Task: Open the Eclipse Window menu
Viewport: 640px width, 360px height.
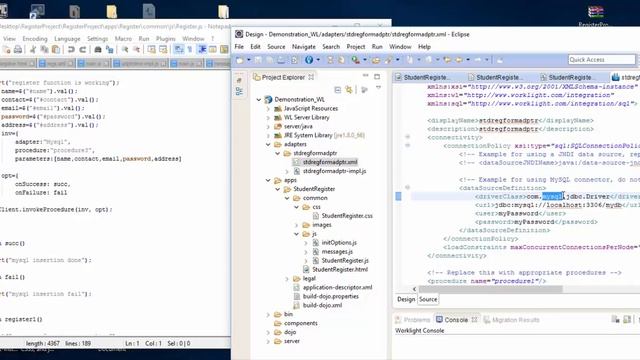Action: point(400,47)
